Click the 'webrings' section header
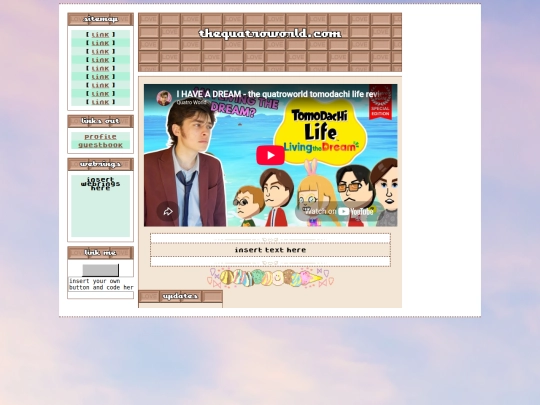 click(100, 164)
